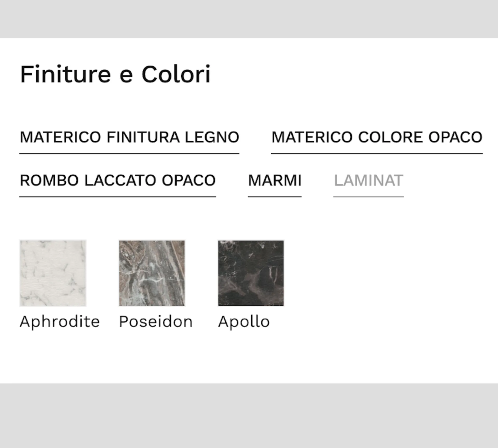Click the Apollo text label
This screenshot has width=498, height=448.
(x=244, y=322)
